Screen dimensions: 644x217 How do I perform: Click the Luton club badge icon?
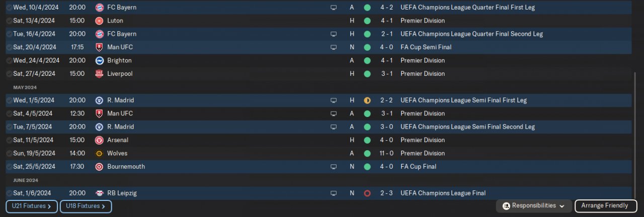coord(100,21)
